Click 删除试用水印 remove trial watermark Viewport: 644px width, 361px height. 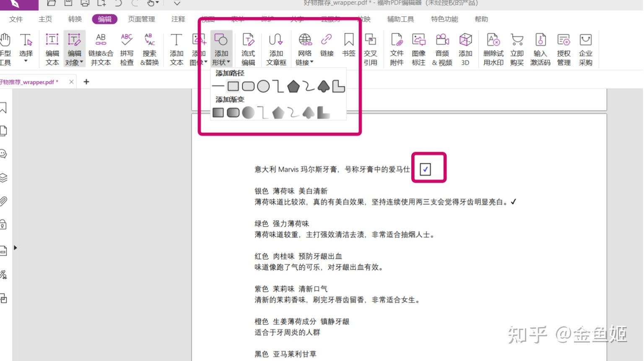click(493, 49)
